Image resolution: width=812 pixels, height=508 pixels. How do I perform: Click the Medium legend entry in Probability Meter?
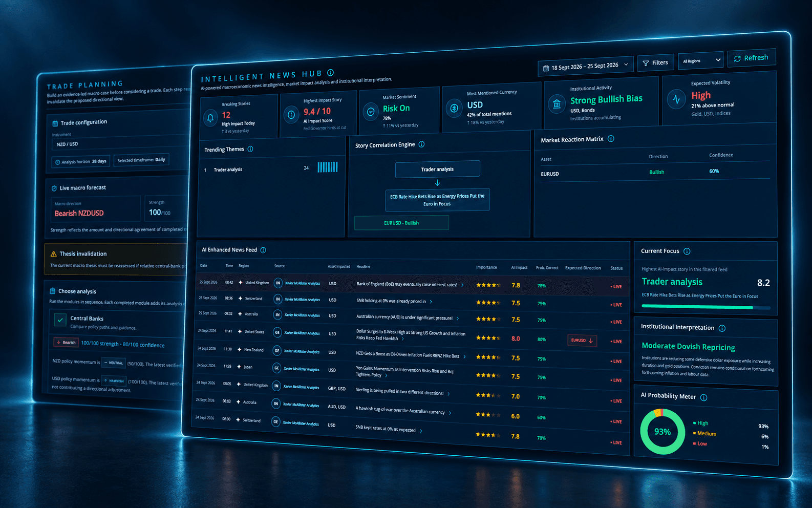click(705, 433)
